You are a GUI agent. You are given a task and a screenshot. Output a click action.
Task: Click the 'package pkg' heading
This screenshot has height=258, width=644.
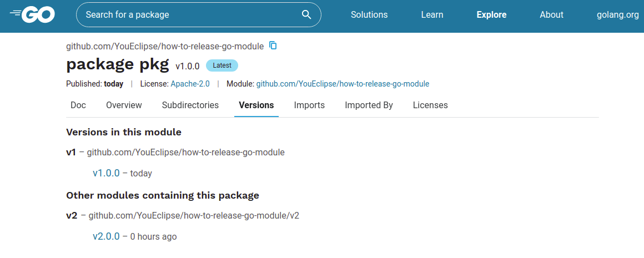pyautogui.click(x=118, y=64)
